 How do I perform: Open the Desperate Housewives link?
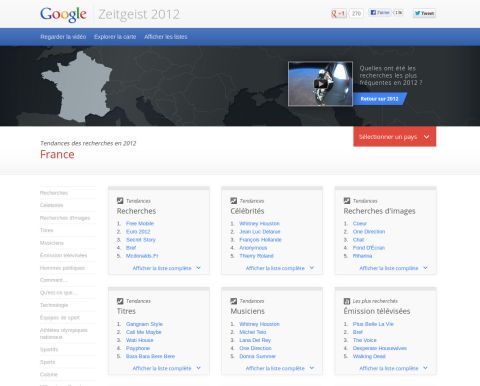click(x=380, y=348)
